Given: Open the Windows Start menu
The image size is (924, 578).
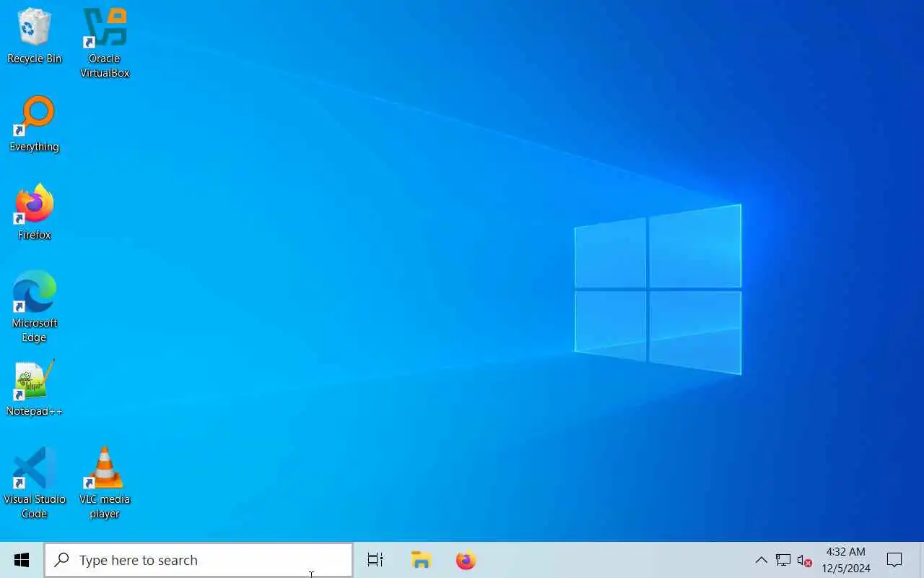Looking at the screenshot, I should click(22, 560).
